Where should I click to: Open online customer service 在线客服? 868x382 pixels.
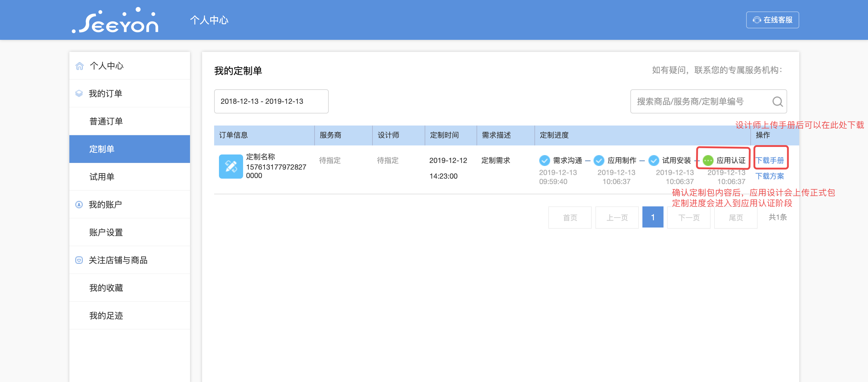[x=772, y=20]
